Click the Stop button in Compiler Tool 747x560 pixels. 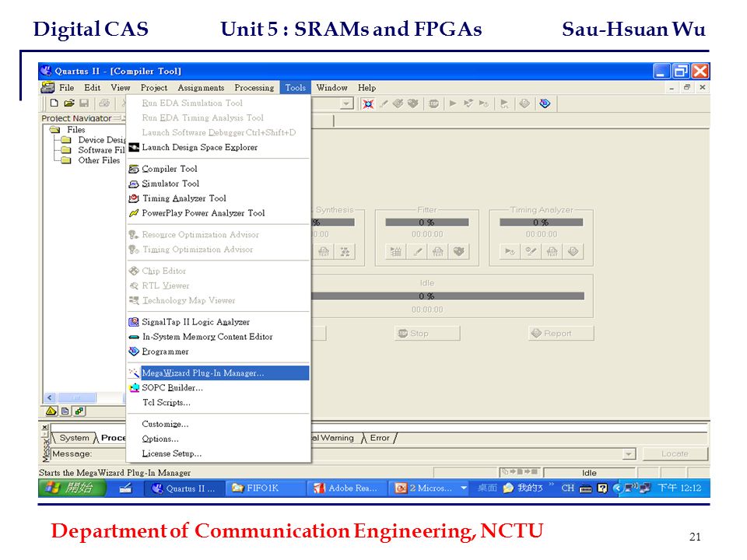tap(427, 334)
